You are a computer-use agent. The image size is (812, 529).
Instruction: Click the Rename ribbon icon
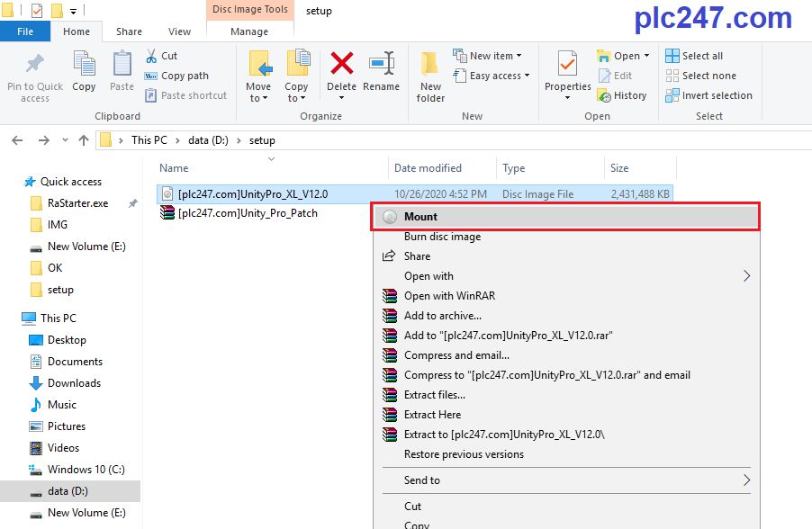tap(381, 64)
